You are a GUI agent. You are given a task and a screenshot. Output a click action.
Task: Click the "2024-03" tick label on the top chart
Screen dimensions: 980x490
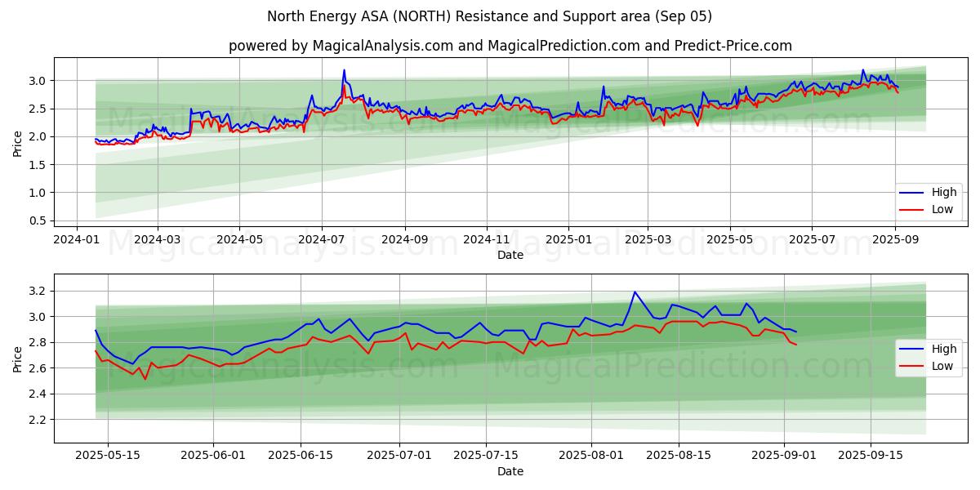point(157,239)
